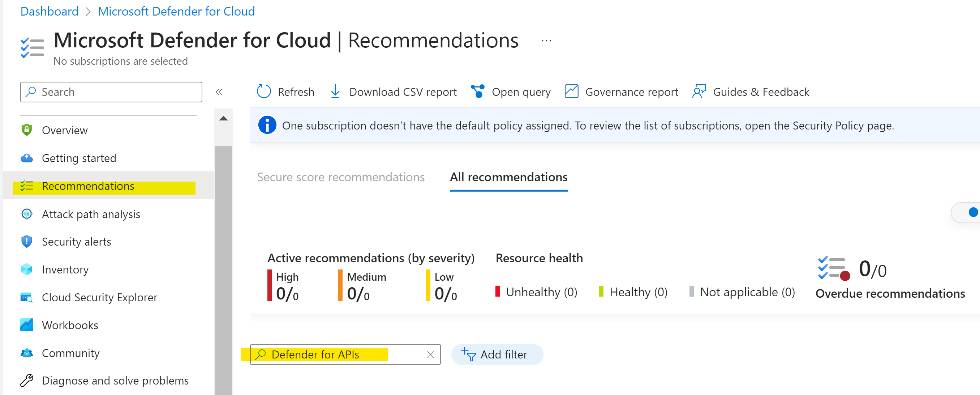Open the Governance report chart icon
Viewport: 980px width, 395px height.
(x=571, y=92)
